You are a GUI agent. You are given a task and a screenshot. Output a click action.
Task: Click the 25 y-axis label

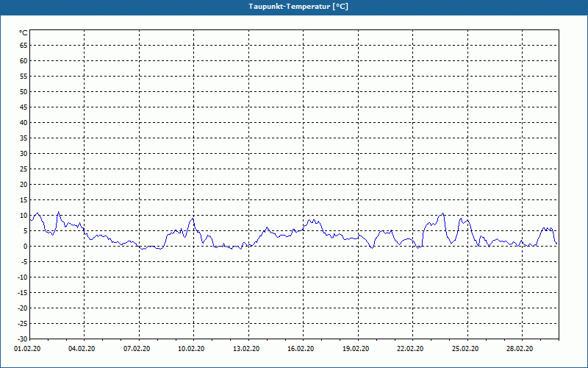point(24,169)
